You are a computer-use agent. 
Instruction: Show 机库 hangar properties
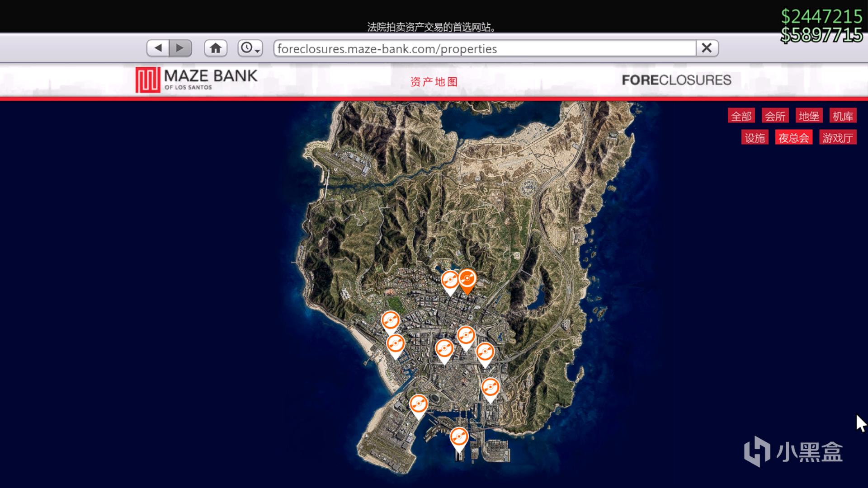pos(843,116)
